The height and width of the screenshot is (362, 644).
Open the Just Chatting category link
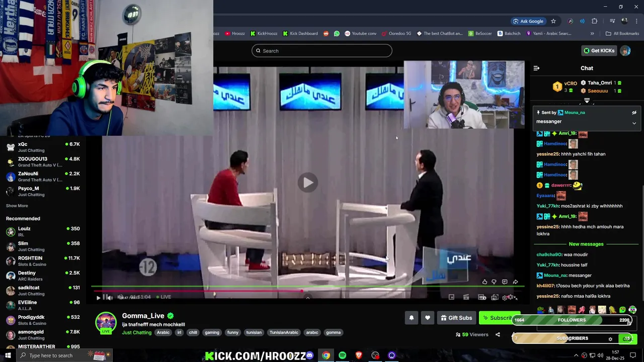136,332
